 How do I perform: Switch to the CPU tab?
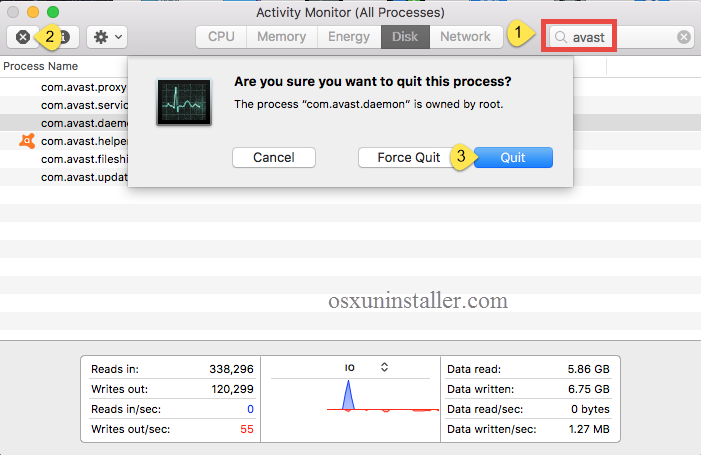221,37
